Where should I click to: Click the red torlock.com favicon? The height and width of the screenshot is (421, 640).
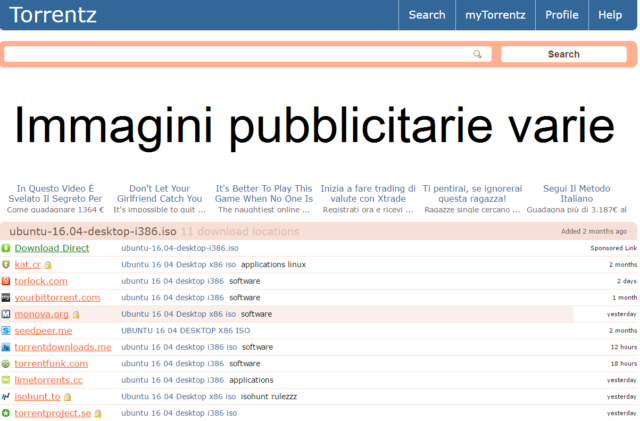coord(6,281)
